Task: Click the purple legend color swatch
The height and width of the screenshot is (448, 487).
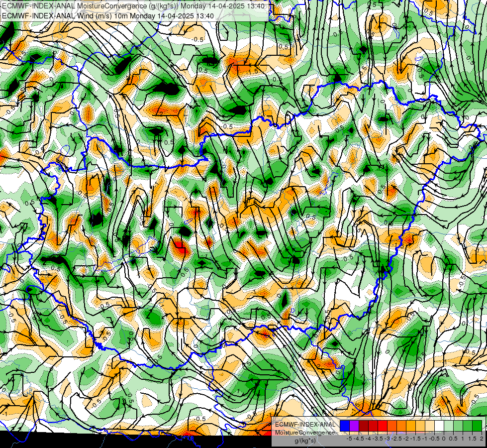Action: pyautogui.click(x=354, y=426)
